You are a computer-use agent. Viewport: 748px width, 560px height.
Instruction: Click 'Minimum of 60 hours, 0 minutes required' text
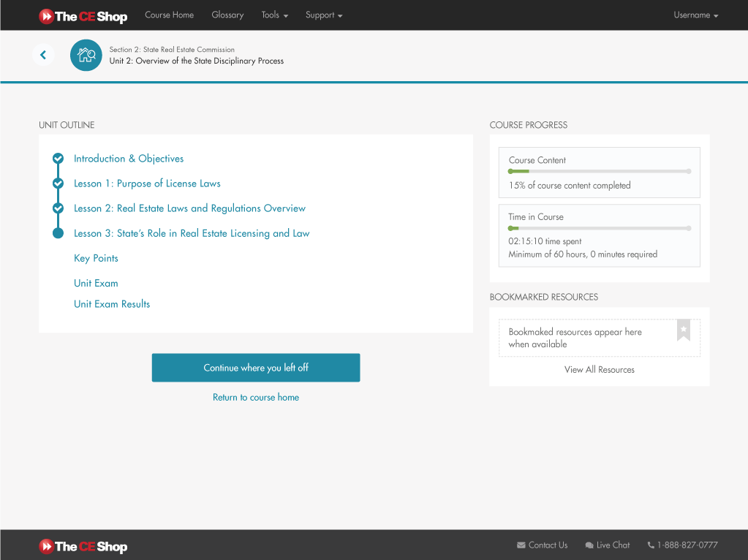pyautogui.click(x=583, y=254)
